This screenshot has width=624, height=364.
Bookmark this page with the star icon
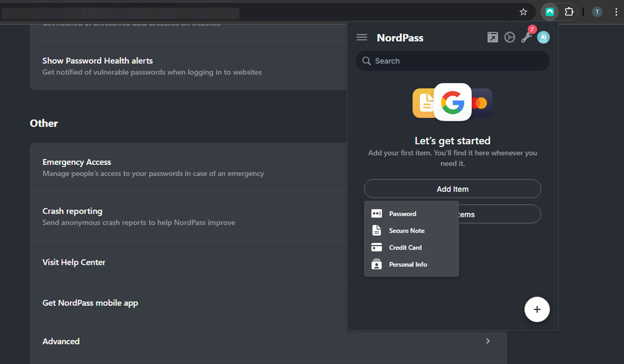pos(524,12)
